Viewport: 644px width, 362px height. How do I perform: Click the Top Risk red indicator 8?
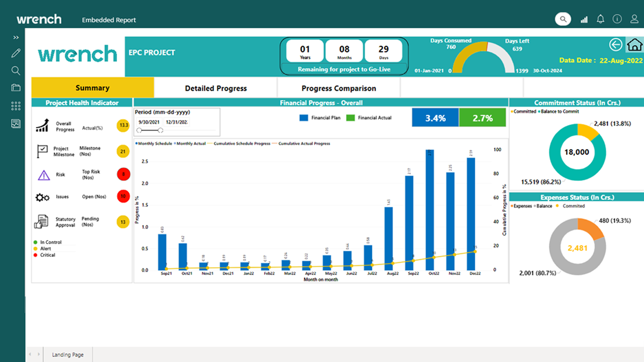(123, 174)
